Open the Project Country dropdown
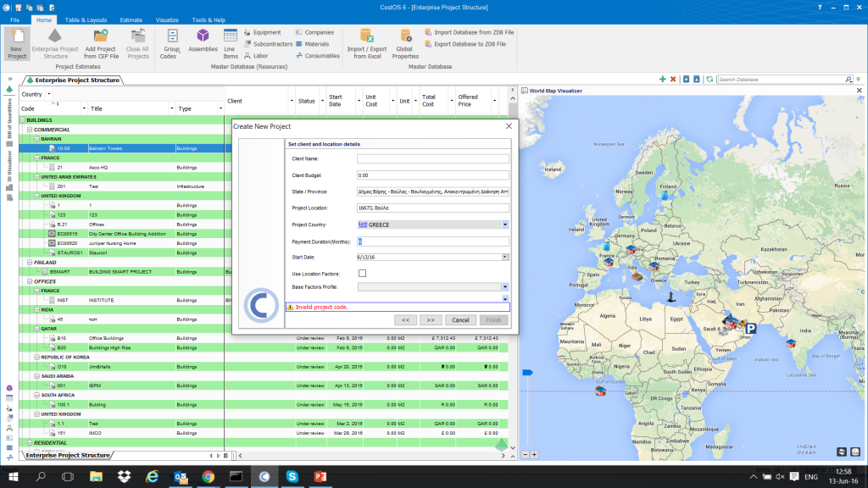This screenshot has height=488, width=868. (505, 225)
